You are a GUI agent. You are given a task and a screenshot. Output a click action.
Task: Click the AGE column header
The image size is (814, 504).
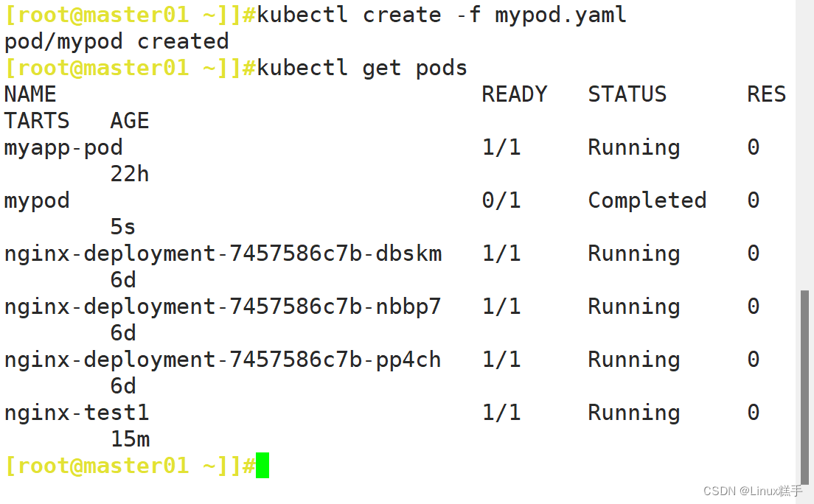click(130, 121)
